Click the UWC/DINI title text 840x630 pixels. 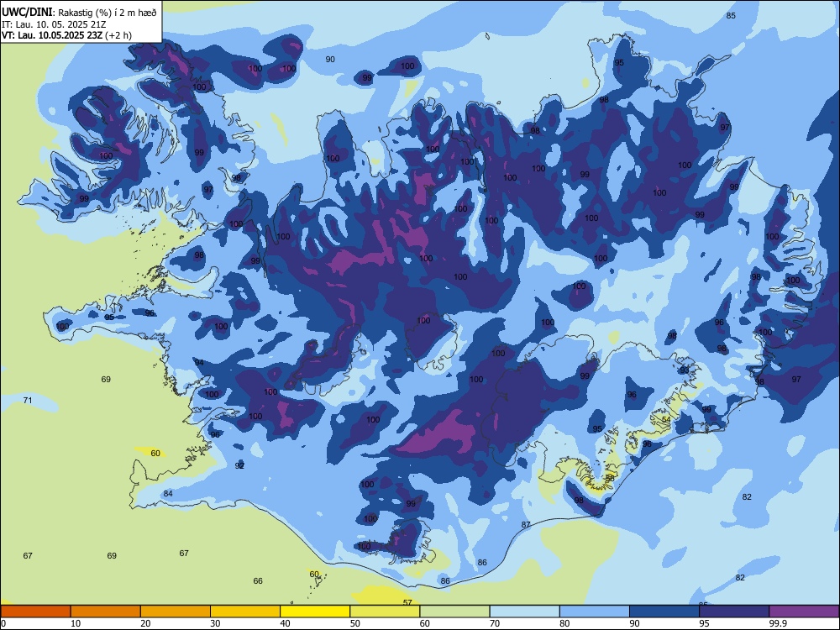27,13
